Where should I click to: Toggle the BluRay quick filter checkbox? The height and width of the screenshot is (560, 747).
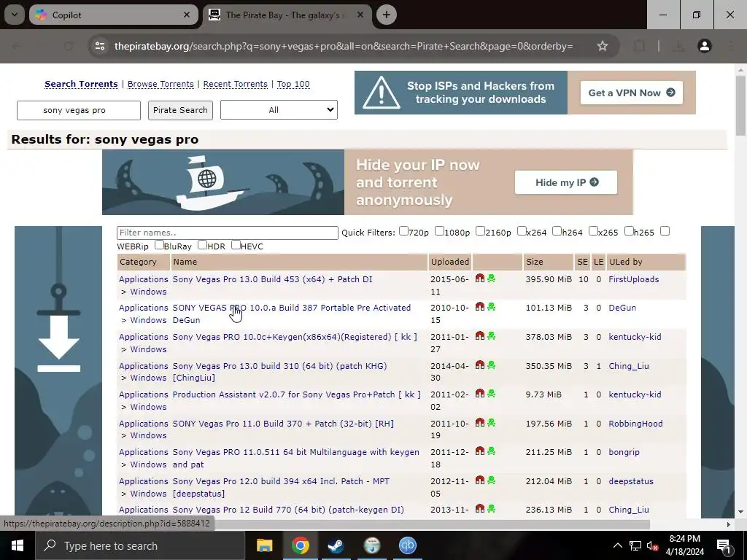(159, 245)
